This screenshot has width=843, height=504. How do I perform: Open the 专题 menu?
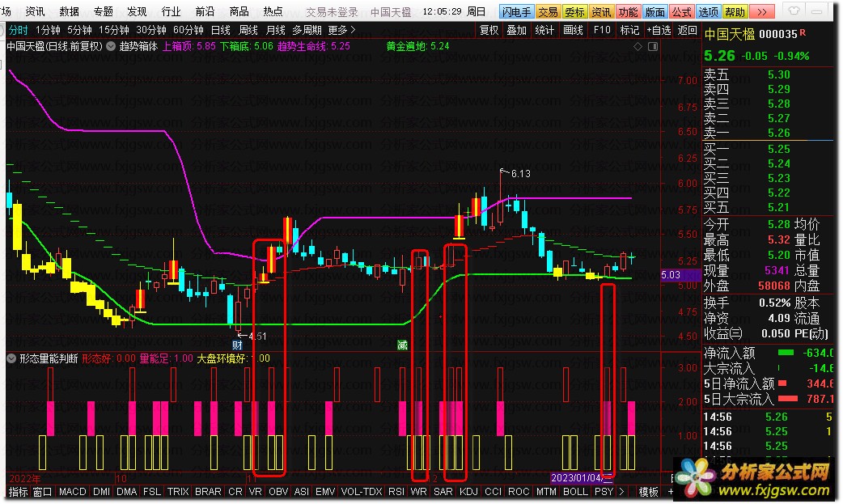pos(104,11)
